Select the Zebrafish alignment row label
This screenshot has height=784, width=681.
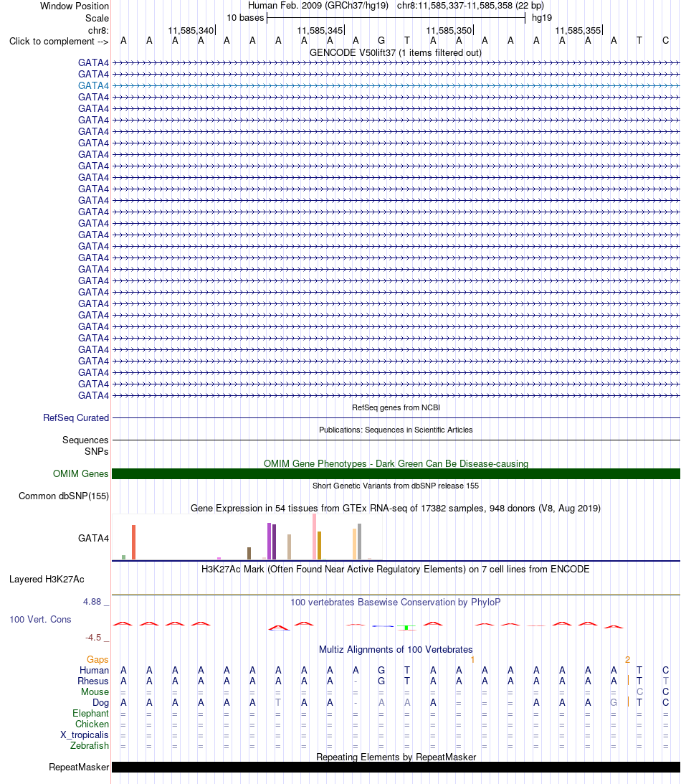(90, 745)
